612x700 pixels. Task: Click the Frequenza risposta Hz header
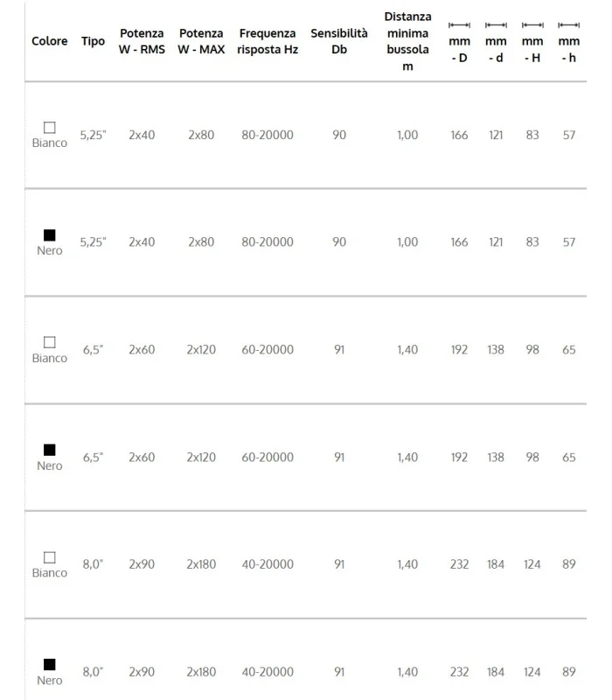point(268,41)
